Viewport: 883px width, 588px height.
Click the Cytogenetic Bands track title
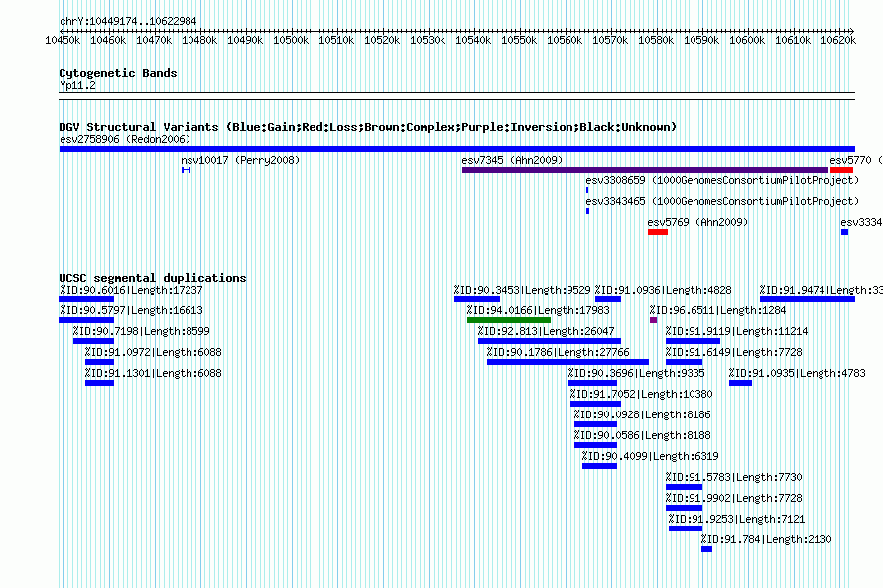[118, 73]
